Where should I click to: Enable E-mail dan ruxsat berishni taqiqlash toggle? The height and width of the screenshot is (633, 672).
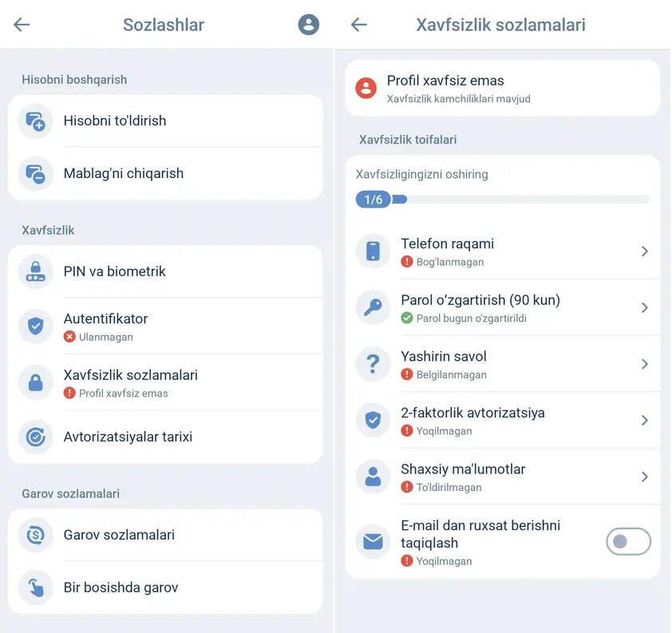[628, 541]
